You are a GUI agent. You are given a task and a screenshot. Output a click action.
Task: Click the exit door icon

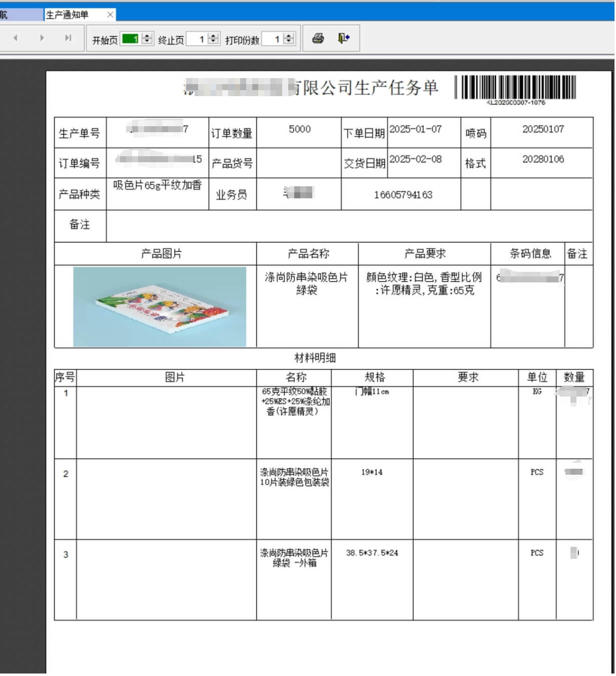click(343, 39)
